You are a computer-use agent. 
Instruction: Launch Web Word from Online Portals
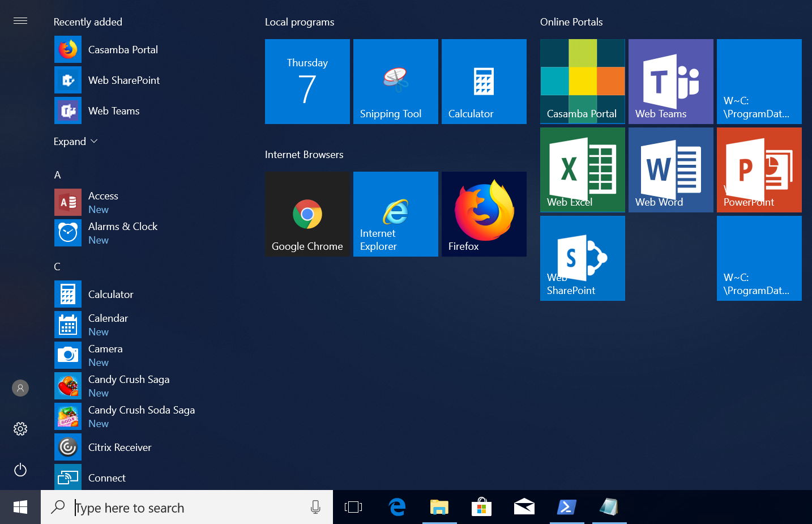(x=670, y=169)
